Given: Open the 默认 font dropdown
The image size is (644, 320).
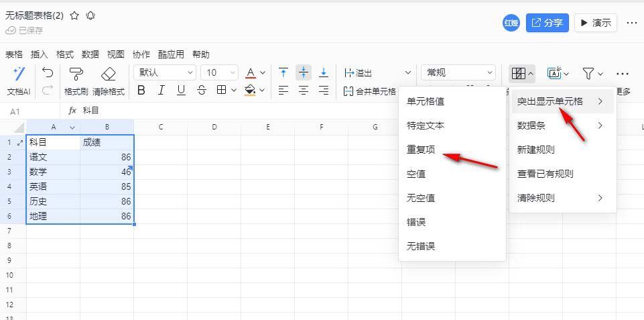Looking at the screenshot, I should tap(165, 72).
